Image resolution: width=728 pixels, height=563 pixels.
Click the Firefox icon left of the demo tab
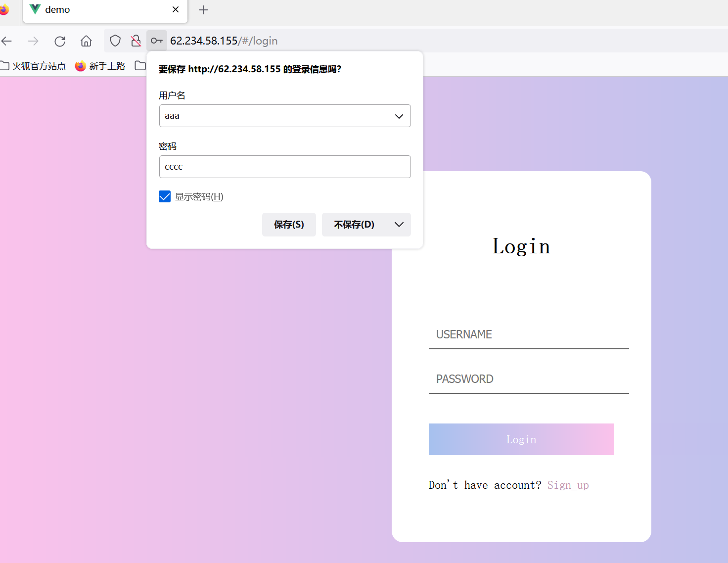click(x=4, y=10)
